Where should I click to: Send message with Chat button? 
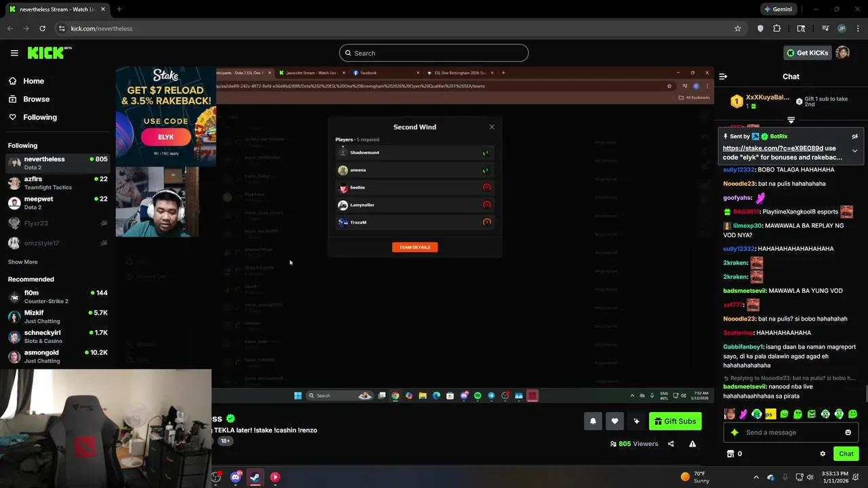(846, 453)
